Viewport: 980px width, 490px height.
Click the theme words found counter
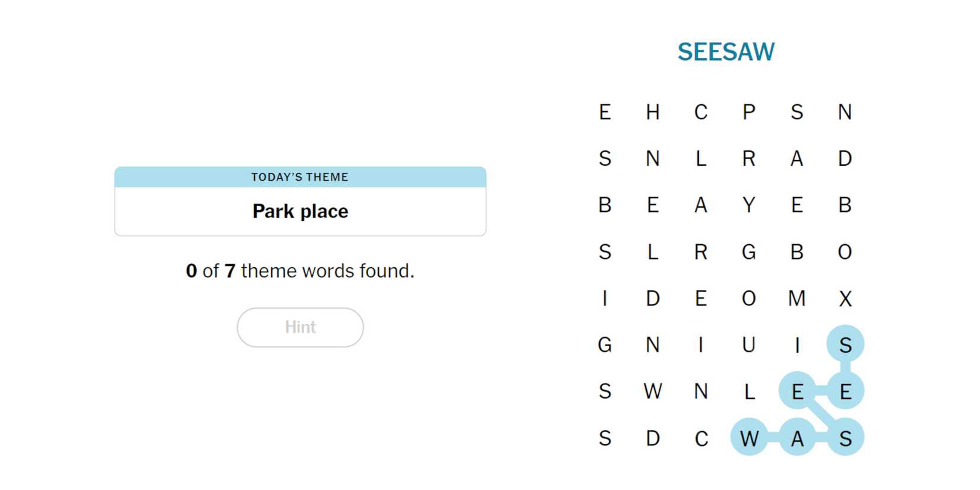tap(300, 271)
